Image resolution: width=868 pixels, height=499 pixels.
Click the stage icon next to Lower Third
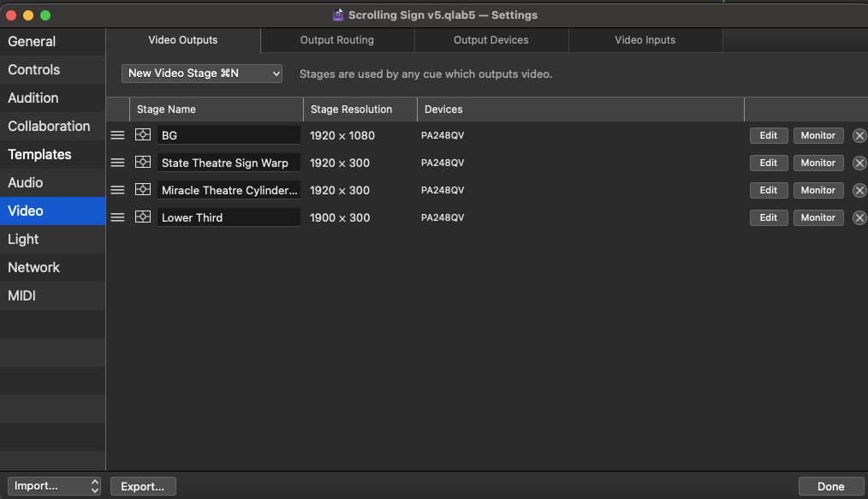[x=143, y=217]
